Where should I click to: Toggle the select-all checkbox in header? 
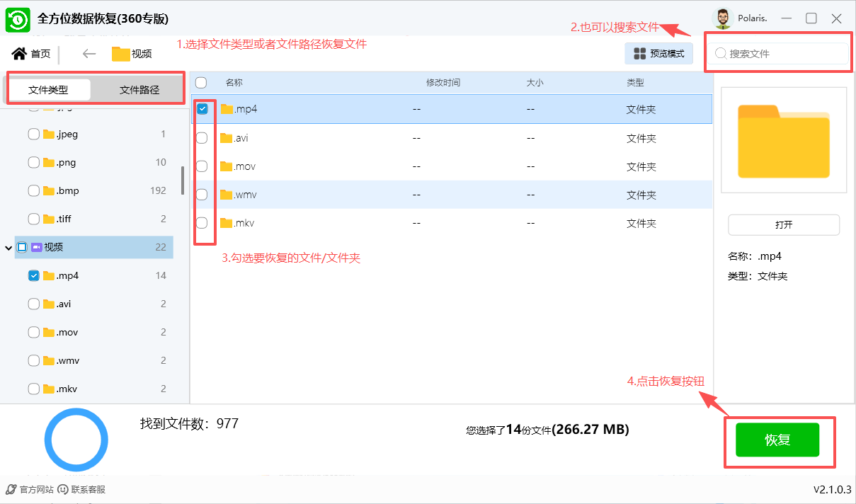pos(201,83)
